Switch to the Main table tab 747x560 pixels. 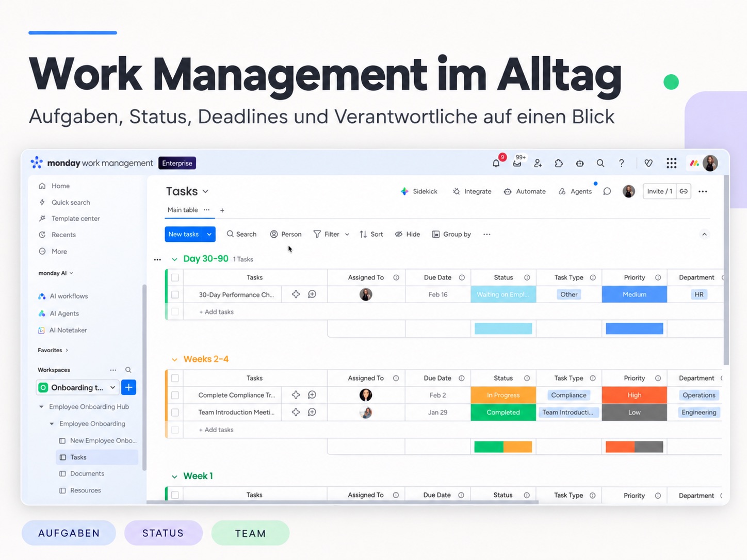183,210
